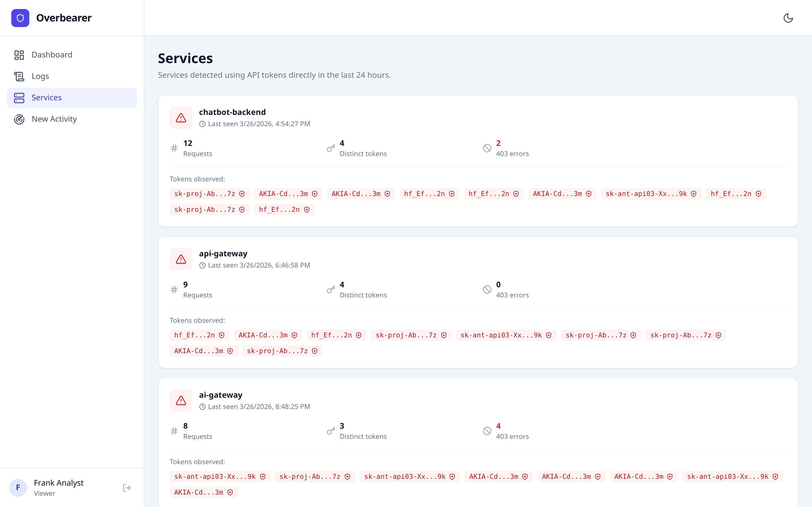Click the alert icon on the api-gateway card
Image resolution: width=812 pixels, height=507 pixels.
180,259
